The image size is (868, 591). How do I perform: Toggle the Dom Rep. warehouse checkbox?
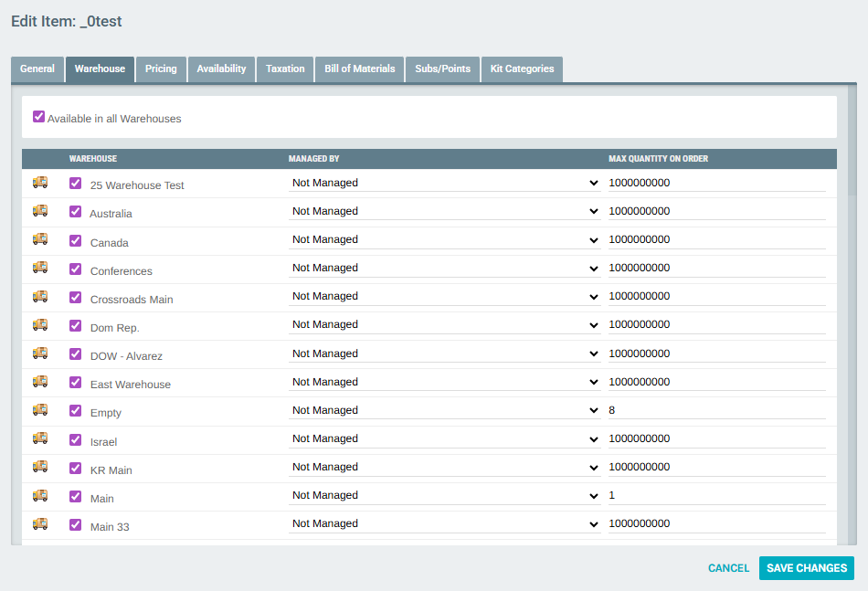coord(76,326)
